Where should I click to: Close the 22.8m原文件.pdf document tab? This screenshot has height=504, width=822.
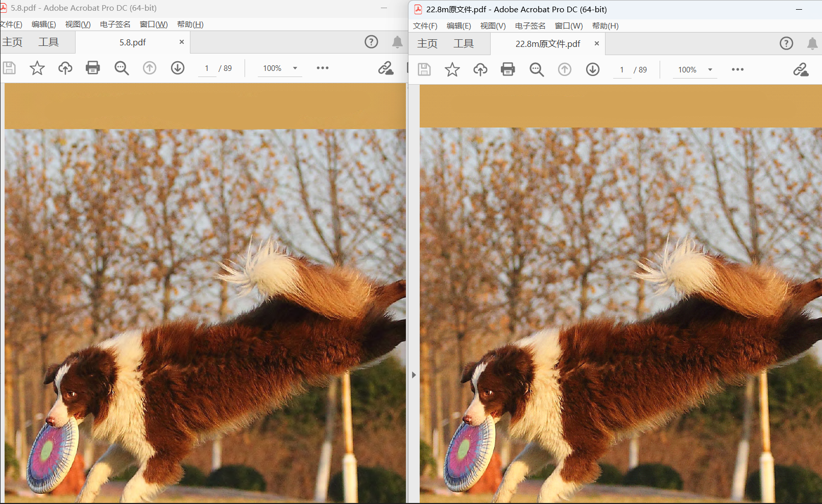[x=596, y=43]
